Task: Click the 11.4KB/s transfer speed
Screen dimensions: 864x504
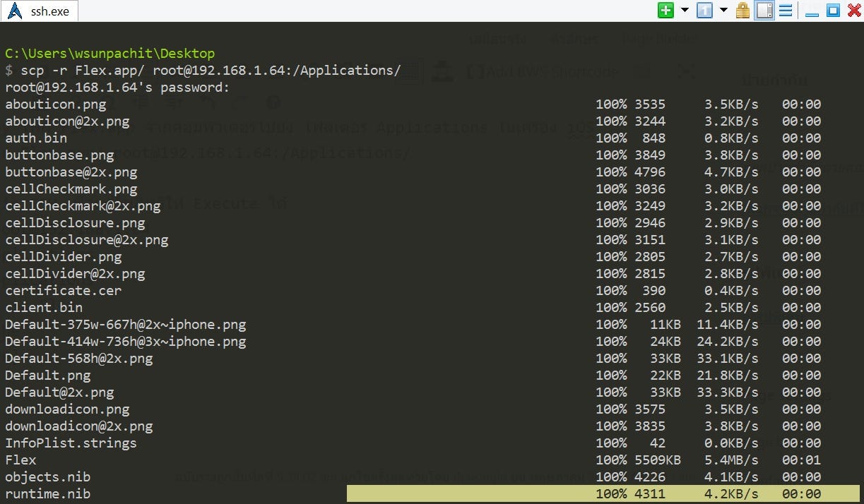Action: (x=728, y=325)
